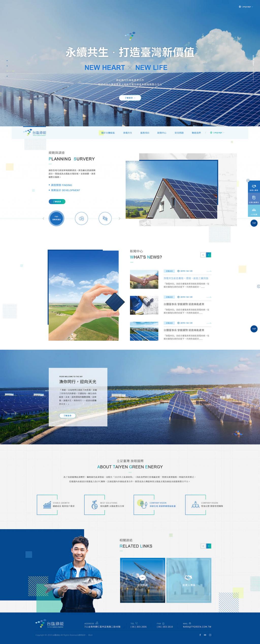Viewport: 260px width, 644px height.
Task: Click the footer TEL phone icon
Action: coord(136,623)
